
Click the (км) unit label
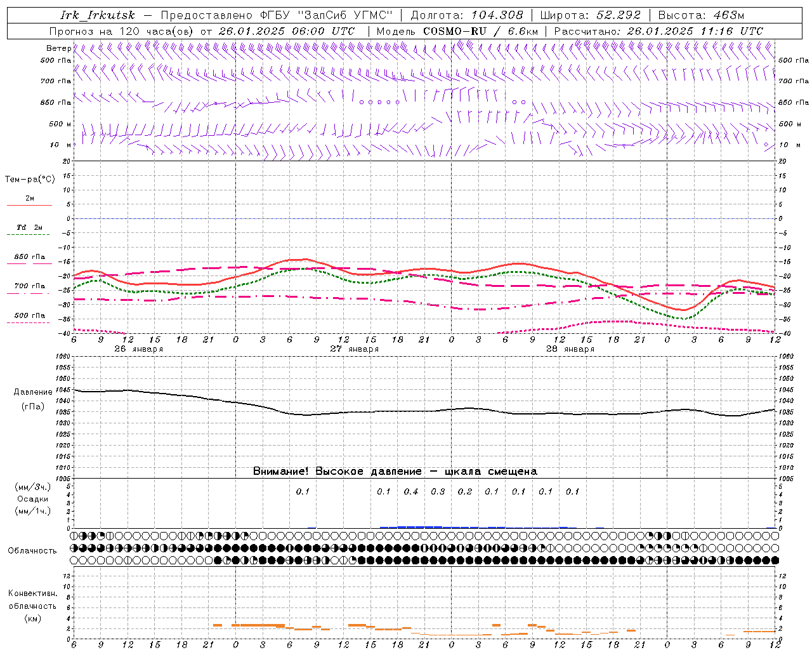click(x=32, y=618)
